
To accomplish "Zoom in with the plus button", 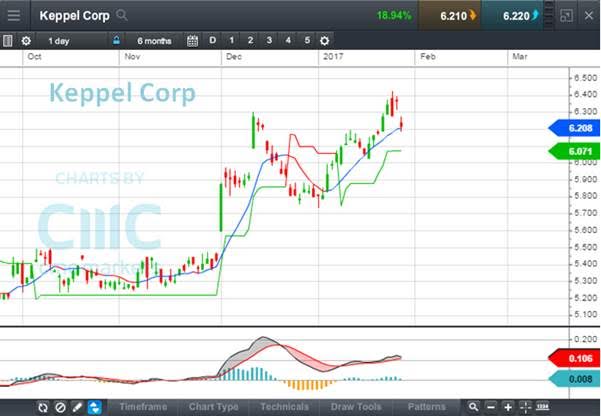I will tap(508, 407).
